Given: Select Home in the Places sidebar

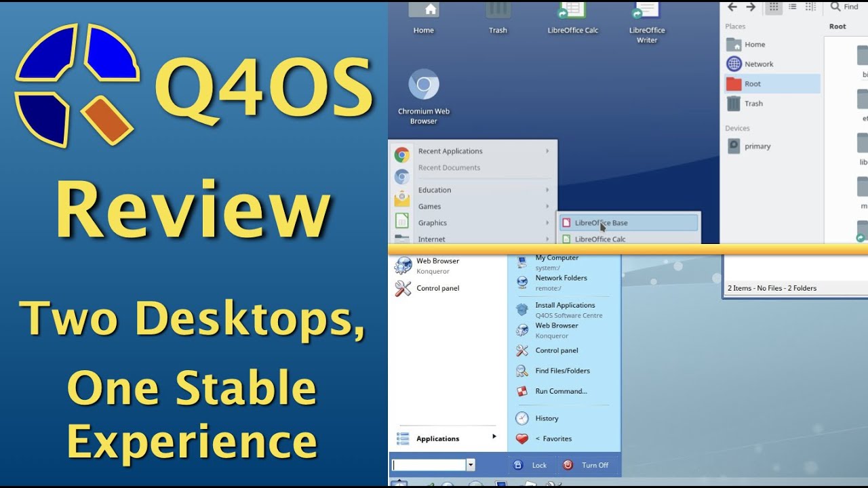Looking at the screenshot, I should [x=772, y=45].
